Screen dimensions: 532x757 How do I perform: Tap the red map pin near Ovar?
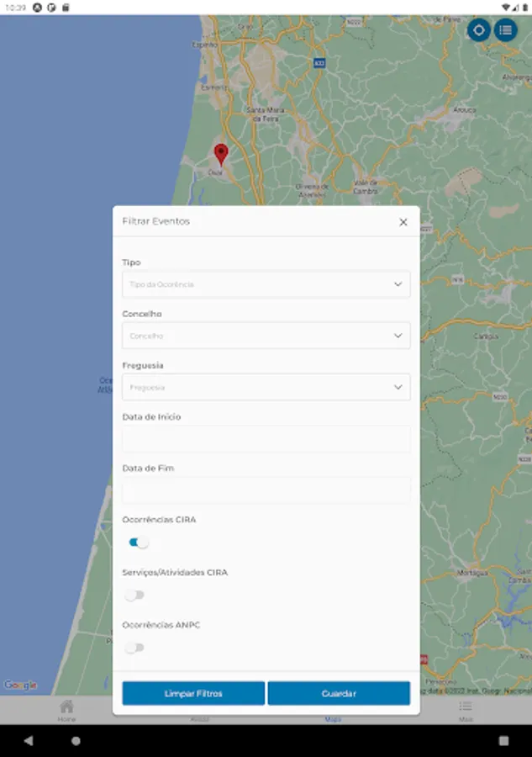(221, 154)
